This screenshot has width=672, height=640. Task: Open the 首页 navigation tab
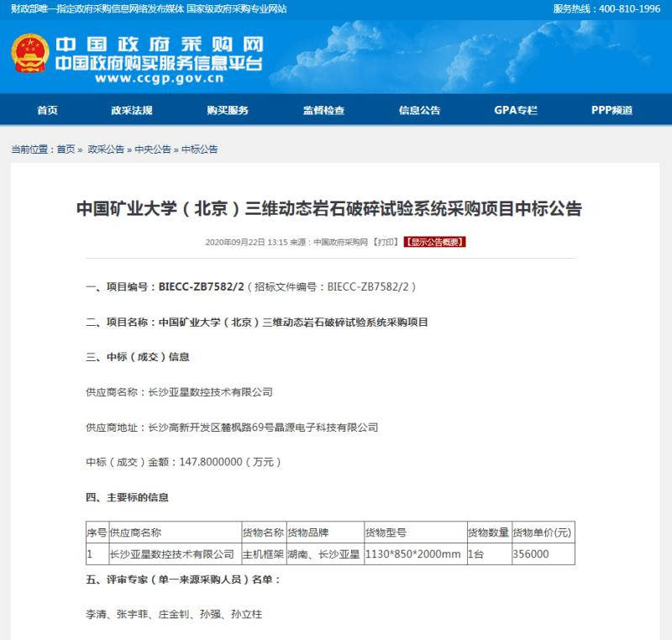[48, 110]
